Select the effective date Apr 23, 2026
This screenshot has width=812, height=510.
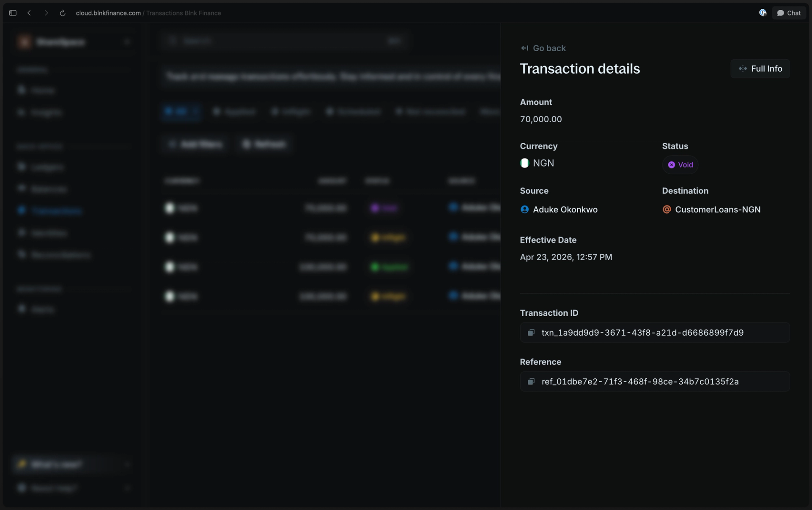click(x=566, y=257)
